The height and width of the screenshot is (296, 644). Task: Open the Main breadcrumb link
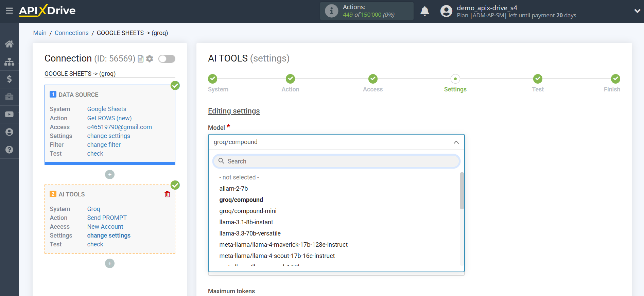coord(40,33)
